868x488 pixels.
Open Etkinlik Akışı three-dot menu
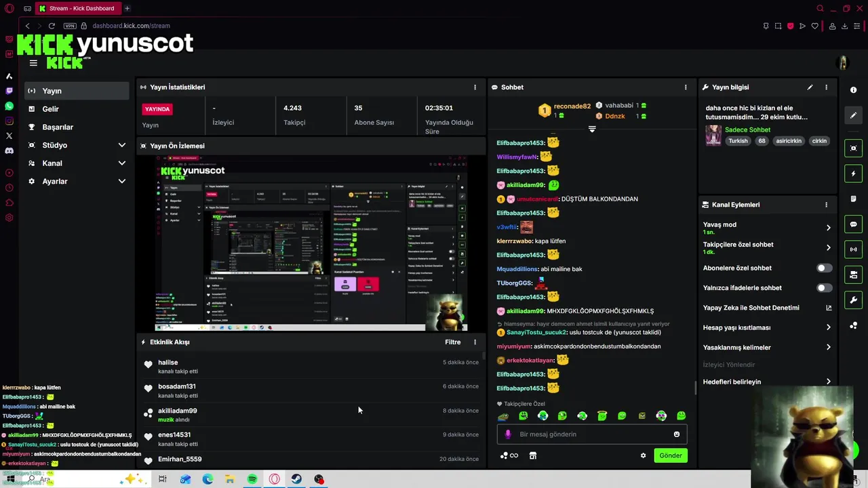click(x=475, y=342)
